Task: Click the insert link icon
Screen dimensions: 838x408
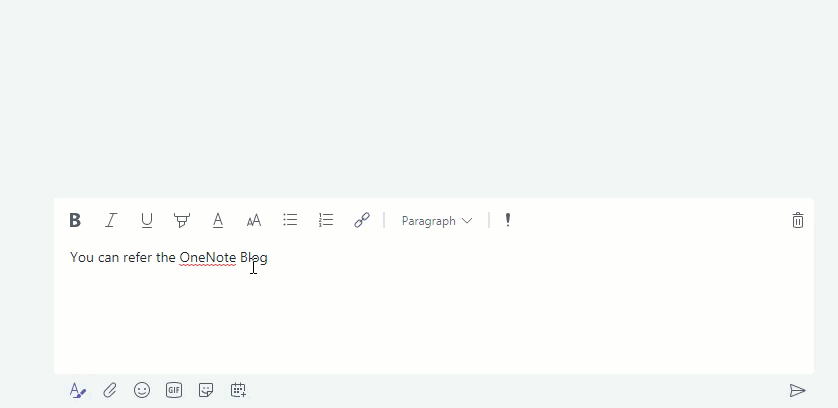Action: [362, 221]
